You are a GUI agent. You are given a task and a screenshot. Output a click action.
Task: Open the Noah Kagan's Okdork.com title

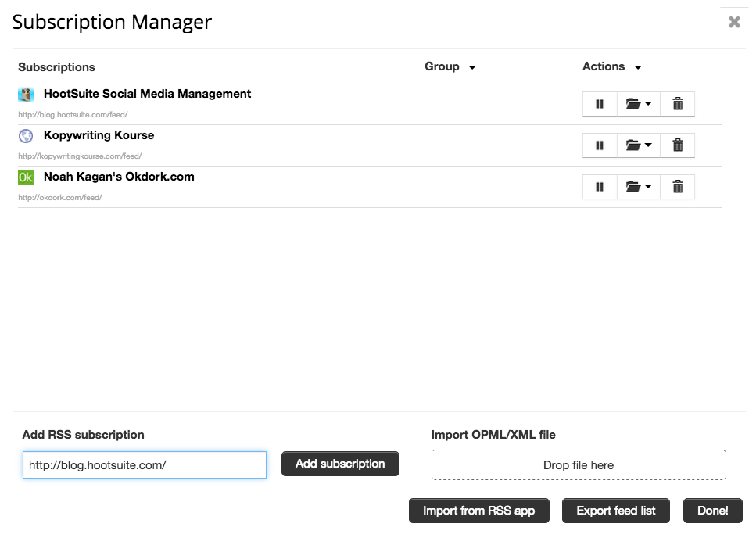119,177
